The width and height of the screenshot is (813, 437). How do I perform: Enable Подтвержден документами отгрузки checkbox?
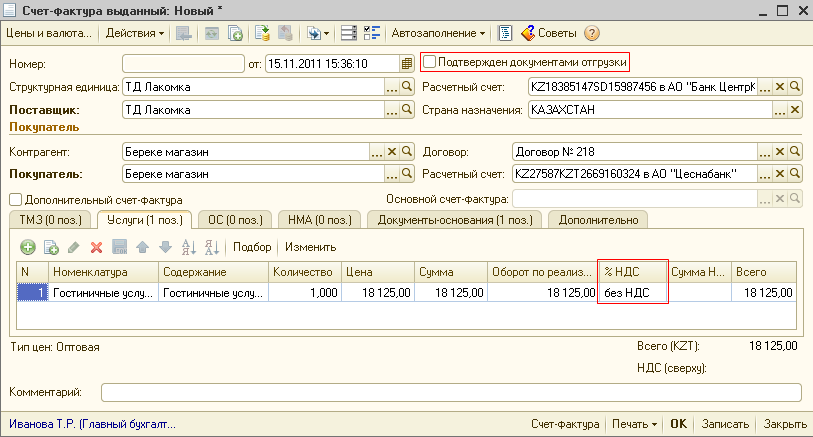point(430,62)
